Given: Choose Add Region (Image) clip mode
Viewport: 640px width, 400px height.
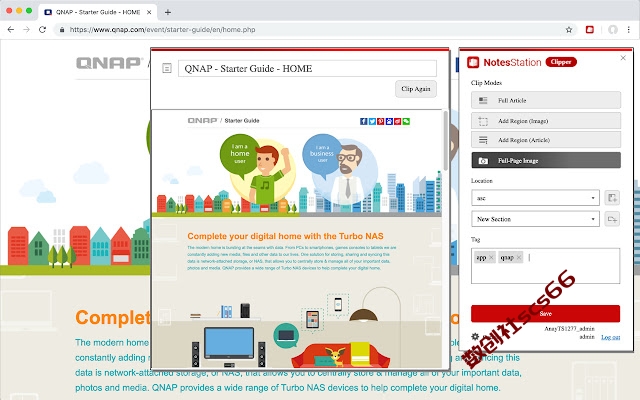Looking at the screenshot, I should 546,121.
